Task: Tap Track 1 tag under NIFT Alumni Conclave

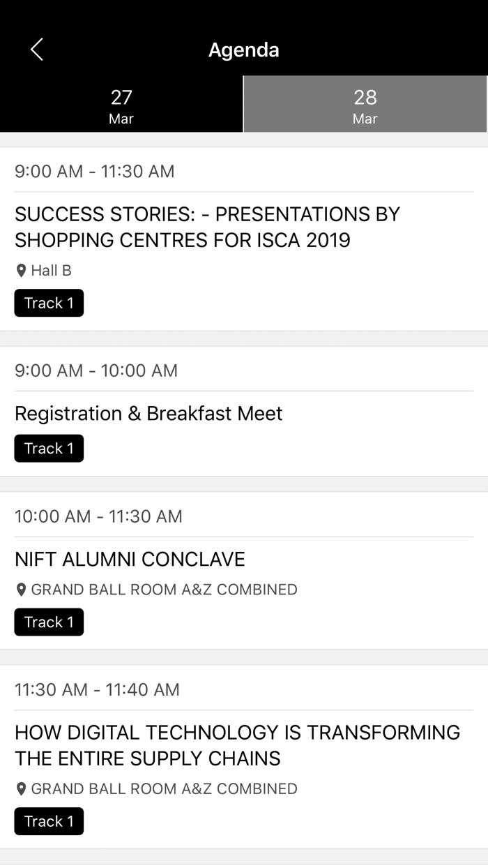Action: coord(49,622)
